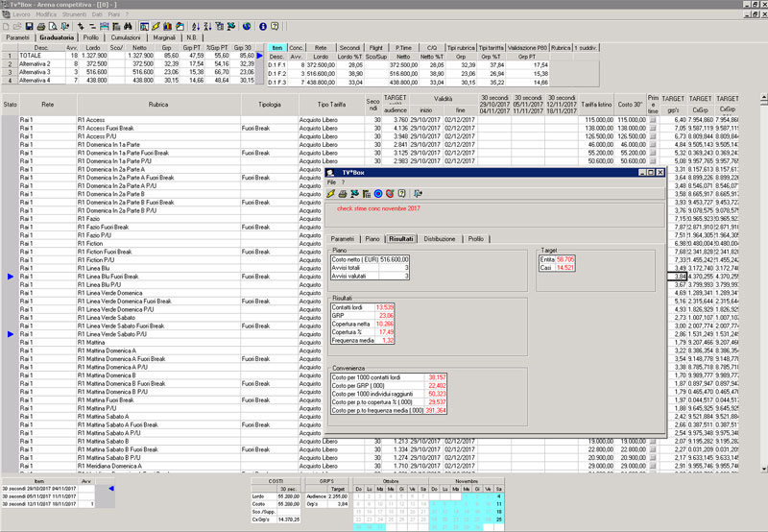768x532 pixels.
Task: Click the Tipo Tariffa column header
Action: point(330,104)
